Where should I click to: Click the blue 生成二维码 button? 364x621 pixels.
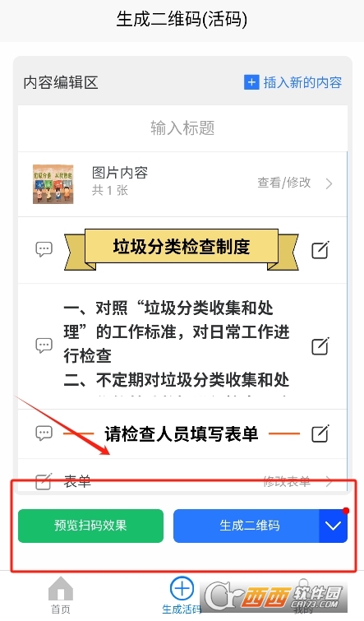[x=247, y=526]
